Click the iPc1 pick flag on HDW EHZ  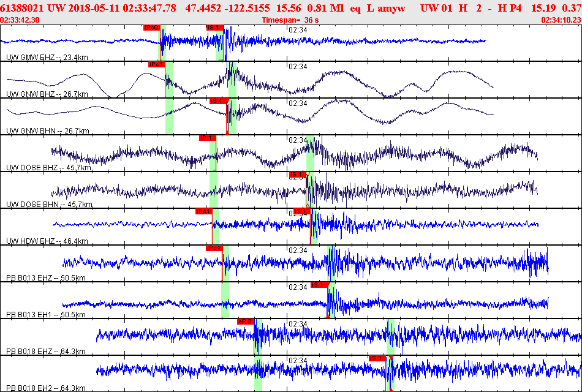204,211
